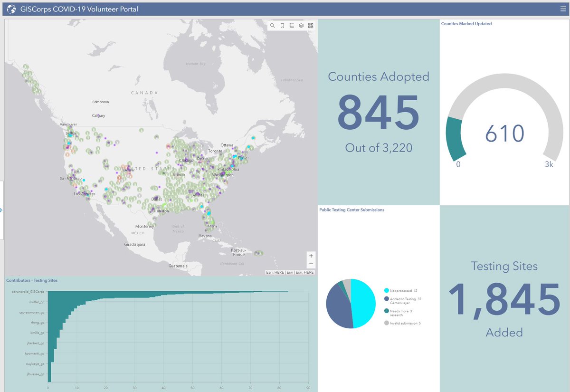Screen dimensions: 570x392
Task: Select the cyan Not processed pie slice
Action: click(363, 304)
